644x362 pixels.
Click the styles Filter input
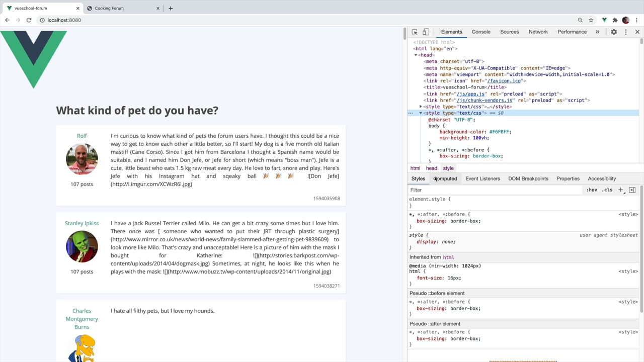click(496, 190)
